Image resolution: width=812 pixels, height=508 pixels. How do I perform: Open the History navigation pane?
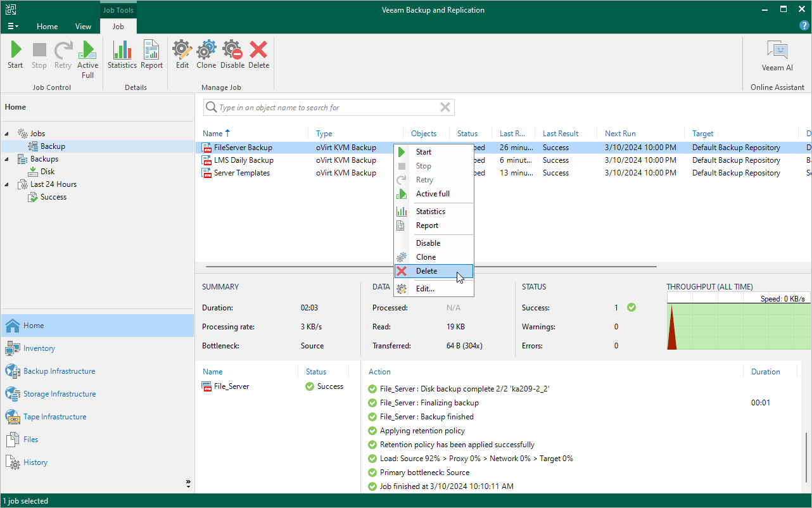(x=97, y=462)
